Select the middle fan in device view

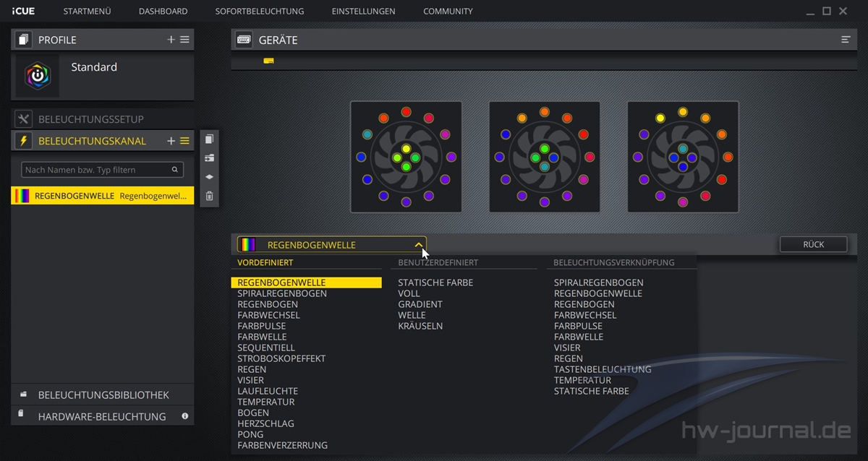(544, 157)
